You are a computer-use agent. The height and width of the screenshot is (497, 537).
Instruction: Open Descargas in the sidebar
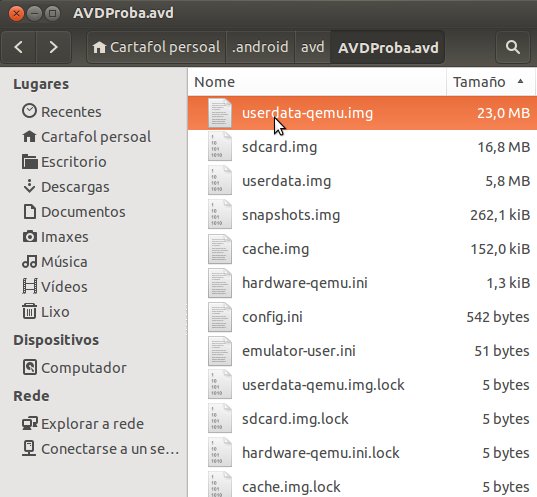click(75, 187)
